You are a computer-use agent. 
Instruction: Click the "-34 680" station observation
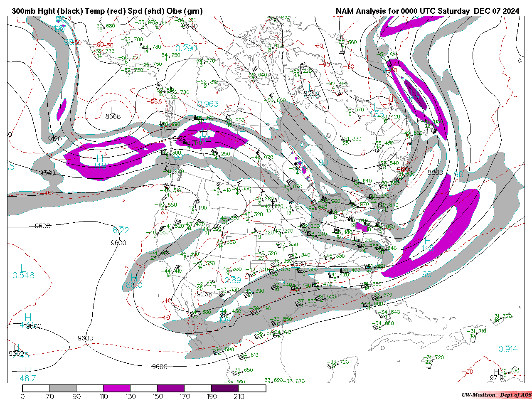(x=383, y=323)
